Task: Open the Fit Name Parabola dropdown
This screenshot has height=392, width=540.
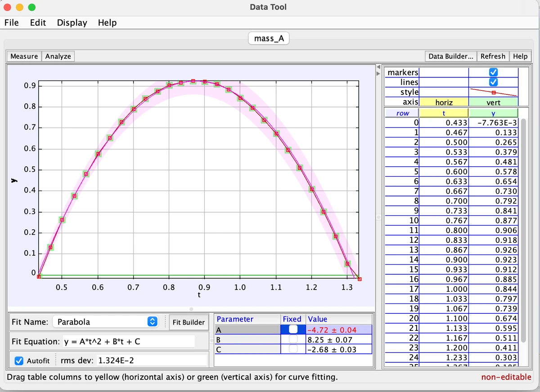Action: click(x=106, y=322)
